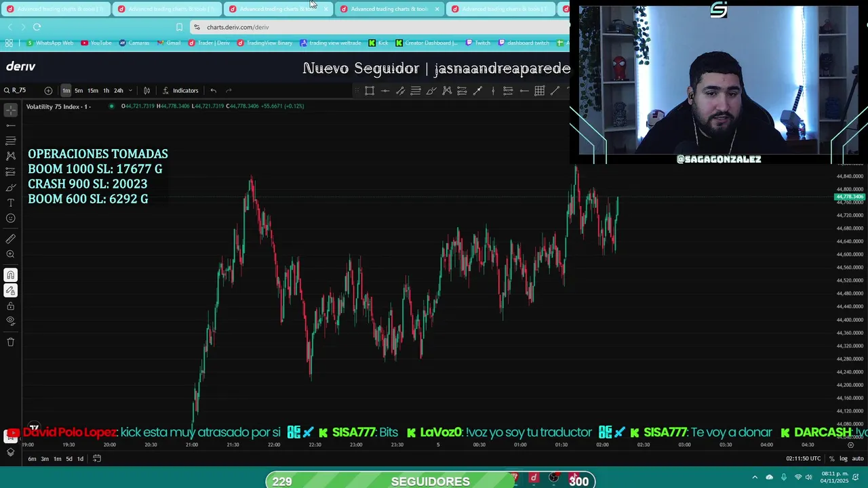
Task: Expand the timeframe interval dropdown arrow
Action: pyautogui.click(x=130, y=90)
